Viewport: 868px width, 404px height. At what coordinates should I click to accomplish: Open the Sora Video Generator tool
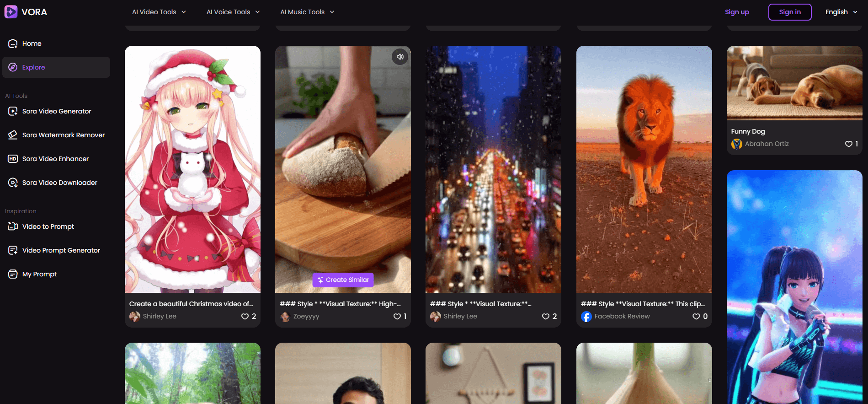[x=56, y=111]
